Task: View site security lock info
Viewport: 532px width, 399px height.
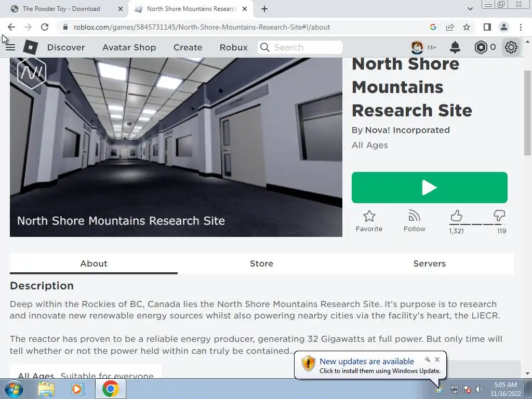Action: pyautogui.click(x=65, y=27)
